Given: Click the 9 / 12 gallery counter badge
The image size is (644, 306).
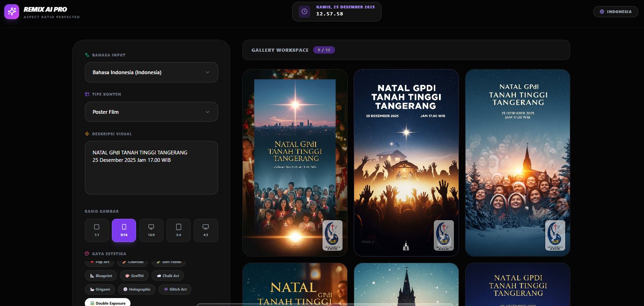Looking at the screenshot, I should (x=324, y=50).
